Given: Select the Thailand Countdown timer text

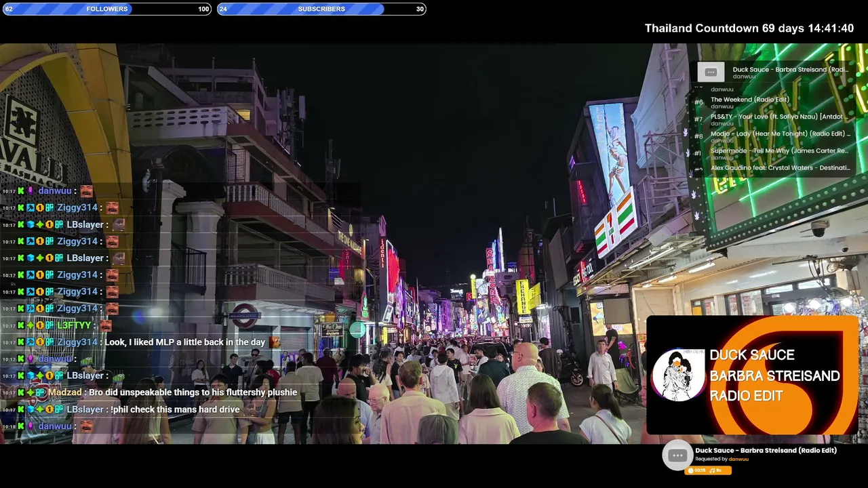Looking at the screenshot, I should point(749,28).
